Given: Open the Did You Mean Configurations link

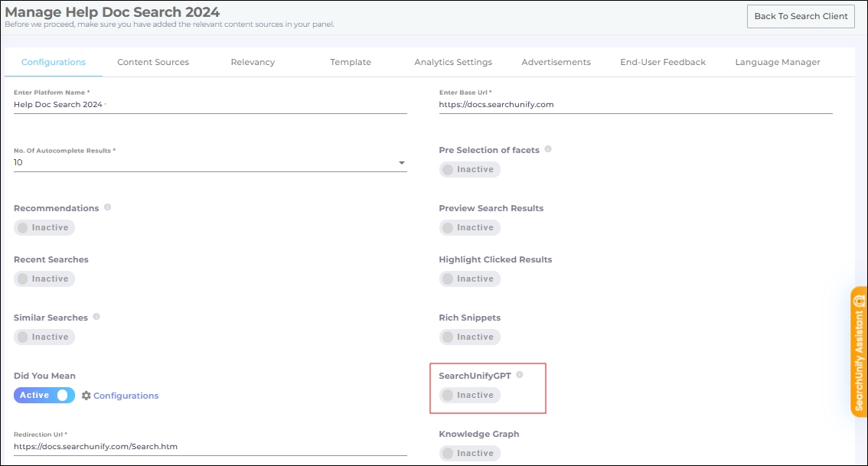Looking at the screenshot, I should (126, 396).
